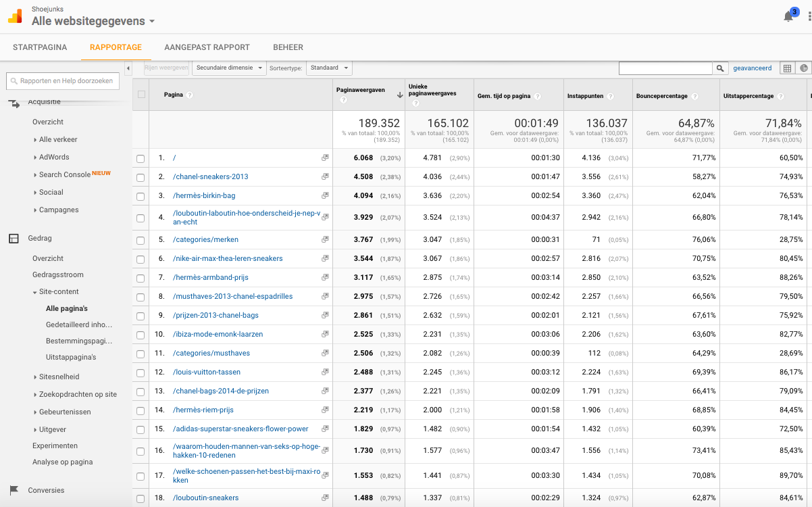Open help icon for Uitstappercentage column
This screenshot has height=507, width=812.
(780, 96)
